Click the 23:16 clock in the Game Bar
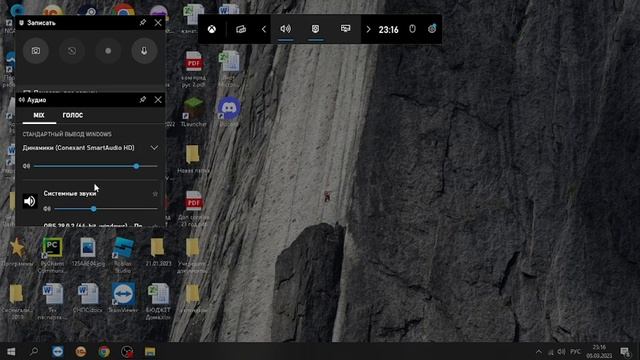The width and height of the screenshot is (640, 360). coord(388,30)
